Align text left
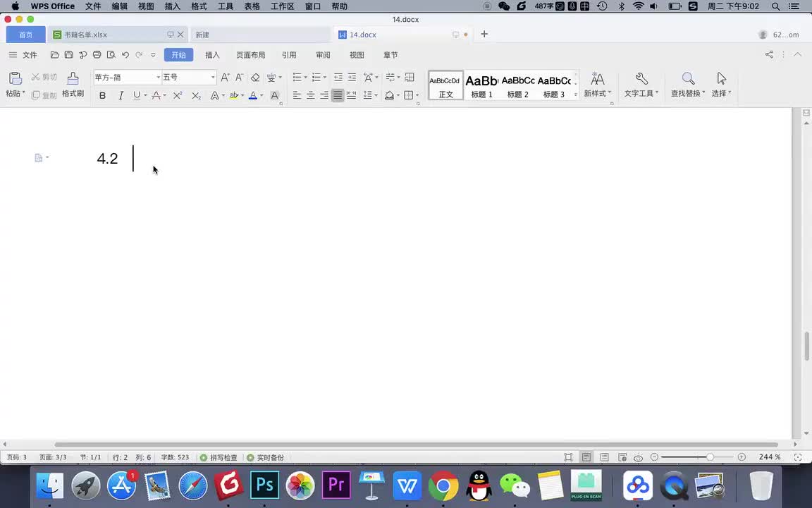 pyautogui.click(x=297, y=95)
